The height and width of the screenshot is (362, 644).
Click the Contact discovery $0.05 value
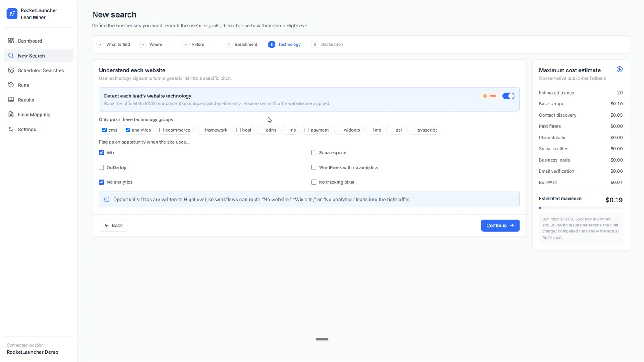click(x=616, y=115)
